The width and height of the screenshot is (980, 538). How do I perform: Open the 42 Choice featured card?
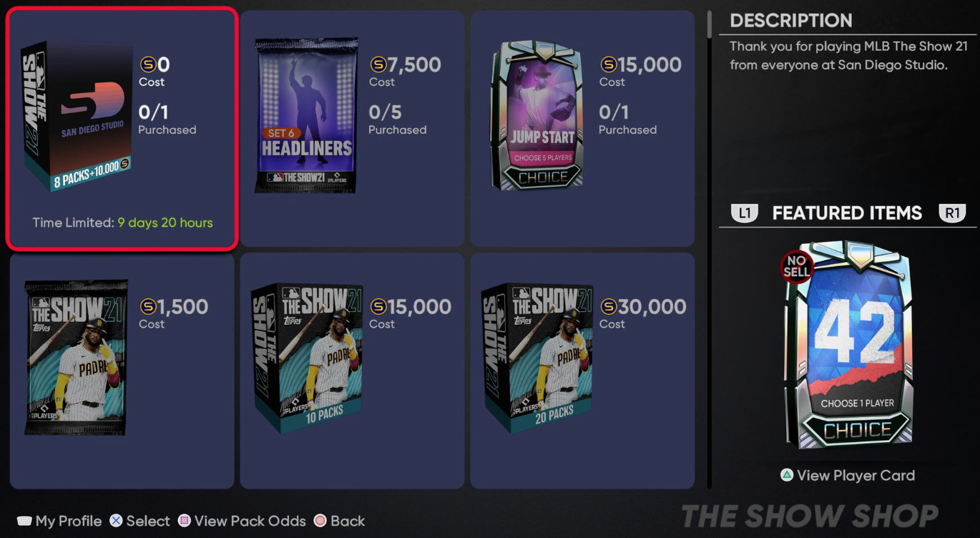click(x=848, y=345)
